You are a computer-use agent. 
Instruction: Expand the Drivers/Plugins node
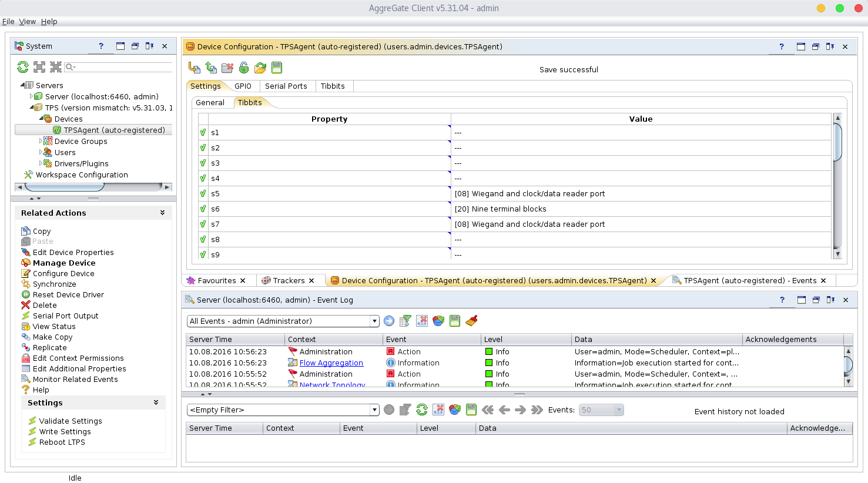(41, 163)
